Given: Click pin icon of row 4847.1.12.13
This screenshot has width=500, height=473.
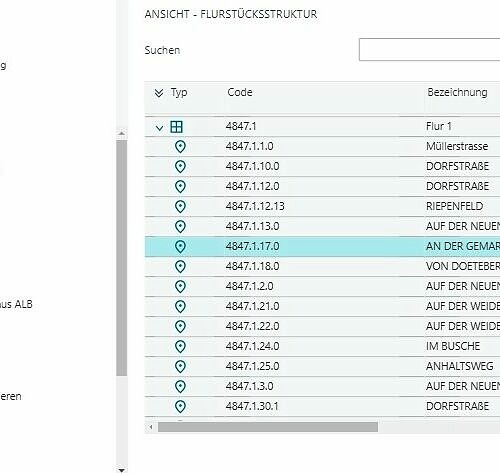Looking at the screenshot, I should 180,207.
